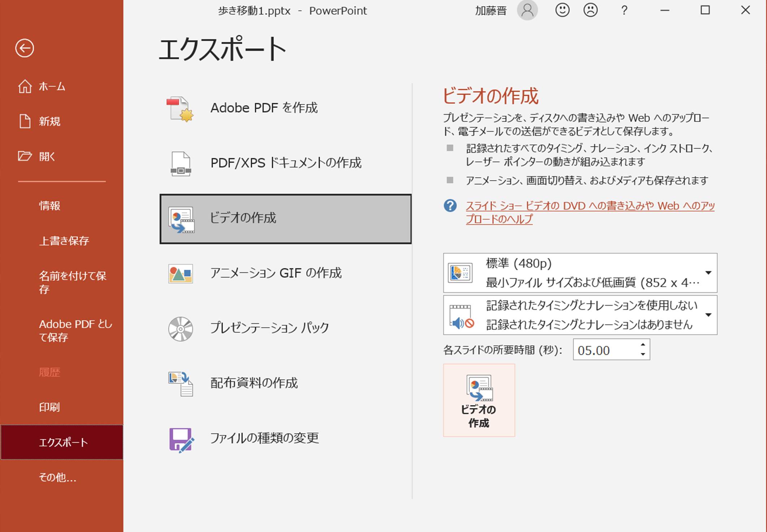Image resolution: width=767 pixels, height=532 pixels.
Task: Select 印刷 in the sidebar
Action: [49, 407]
